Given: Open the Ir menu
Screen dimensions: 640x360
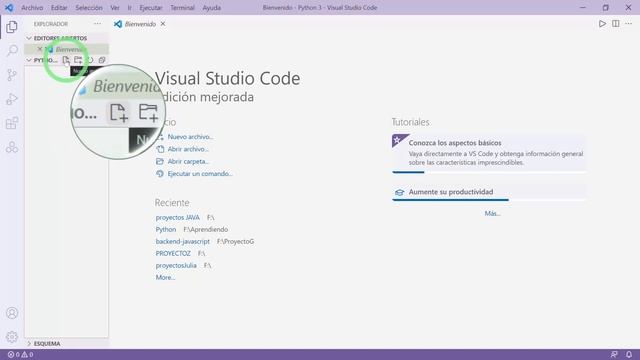Looking at the screenshot, I should pyautogui.click(x=129, y=8).
